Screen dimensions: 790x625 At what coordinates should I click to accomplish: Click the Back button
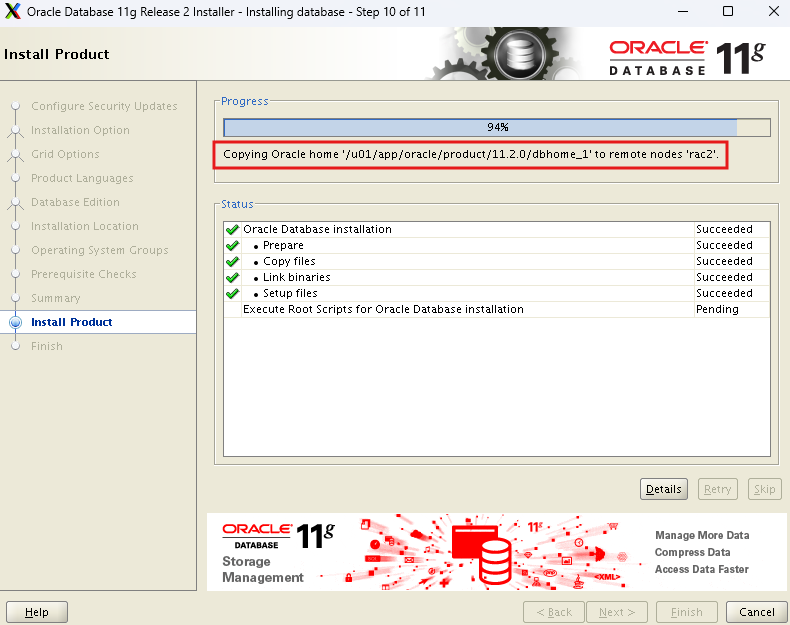coord(554,612)
